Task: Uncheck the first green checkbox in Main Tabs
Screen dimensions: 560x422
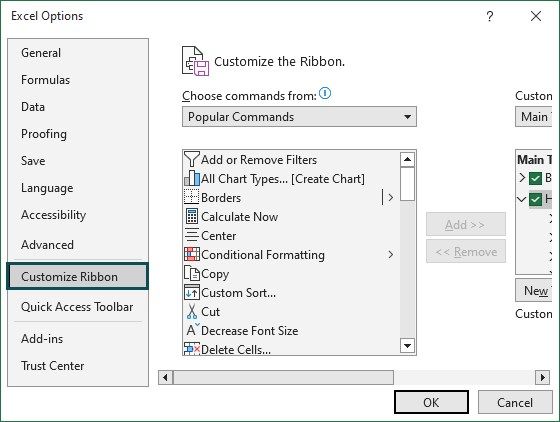Action: [535, 178]
